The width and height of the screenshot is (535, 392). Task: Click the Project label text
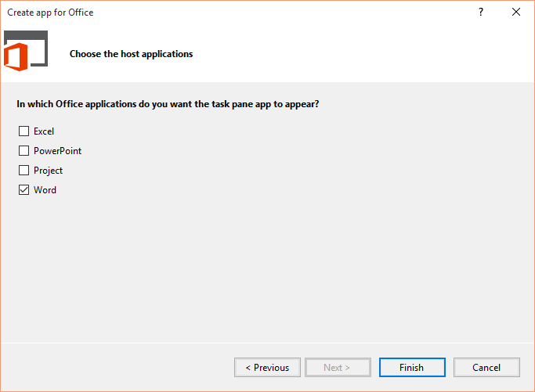point(48,171)
